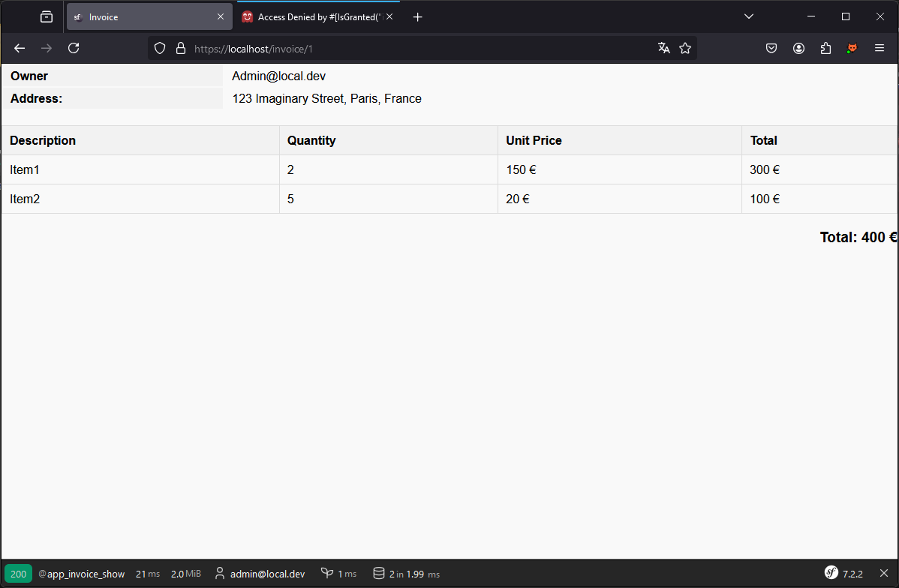Viewport: 899px width, 588px height.
Task: Open the database queries profiler panel
Action: coord(406,574)
